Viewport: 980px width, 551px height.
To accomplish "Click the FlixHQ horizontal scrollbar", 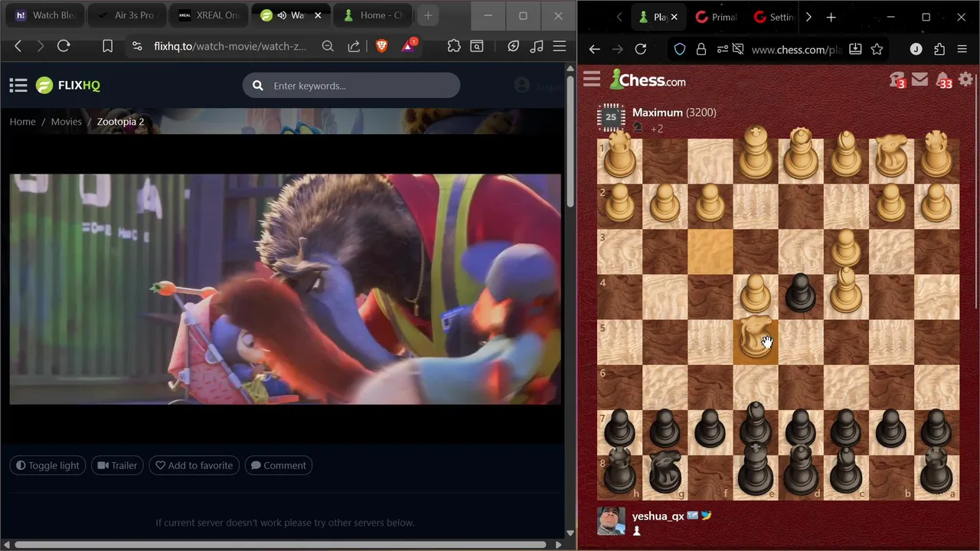I will [280, 545].
